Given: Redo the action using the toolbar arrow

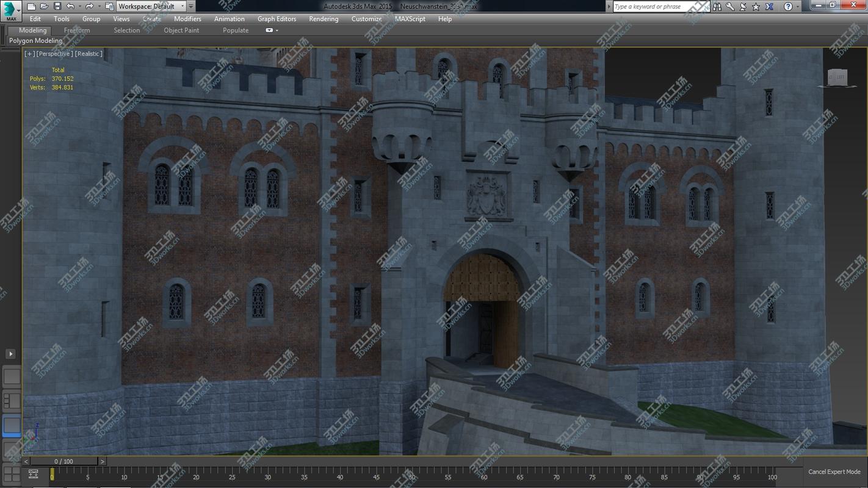Looking at the screenshot, I should [x=89, y=6].
